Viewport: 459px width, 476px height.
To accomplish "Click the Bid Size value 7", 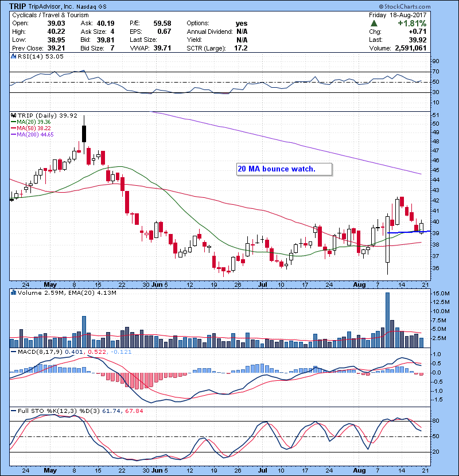I will point(112,48).
